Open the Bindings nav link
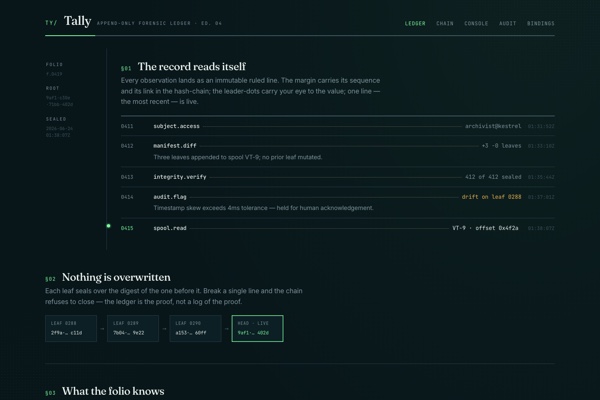The image size is (600, 400). coord(540,23)
